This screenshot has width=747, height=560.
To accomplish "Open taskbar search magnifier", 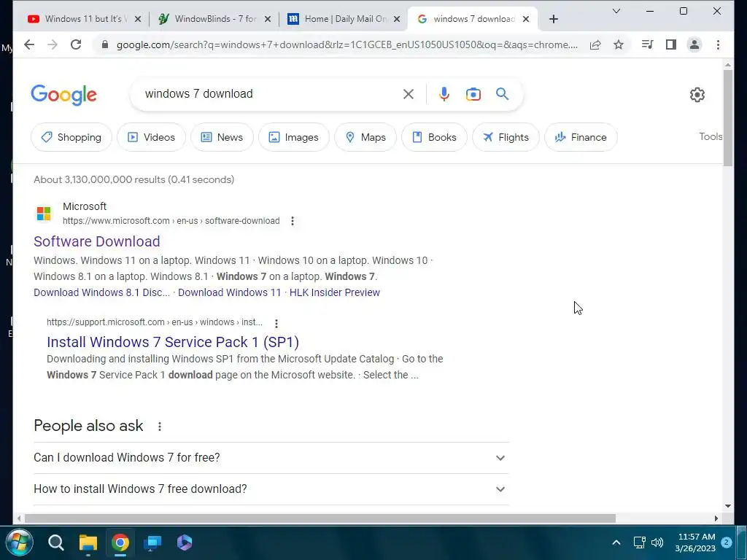I will [55, 542].
